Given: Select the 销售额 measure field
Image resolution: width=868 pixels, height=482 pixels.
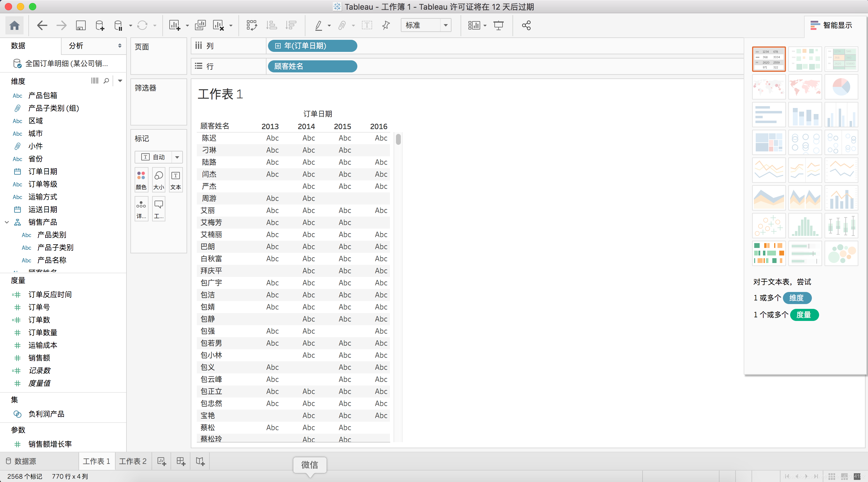Looking at the screenshot, I should click(x=39, y=358).
